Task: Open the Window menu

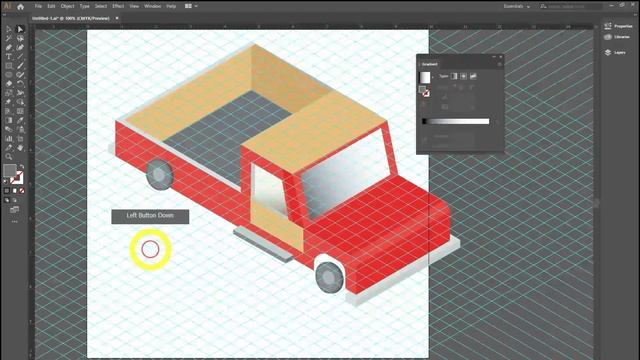Action: 153,7
